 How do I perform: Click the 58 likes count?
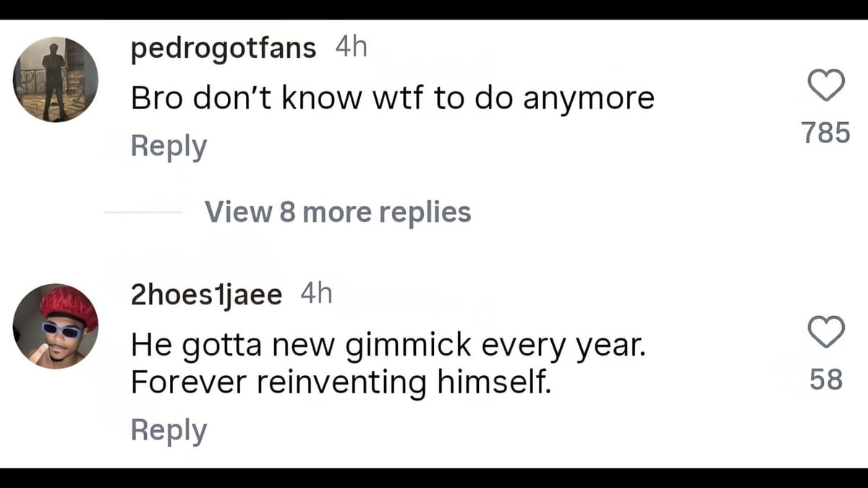(x=825, y=379)
